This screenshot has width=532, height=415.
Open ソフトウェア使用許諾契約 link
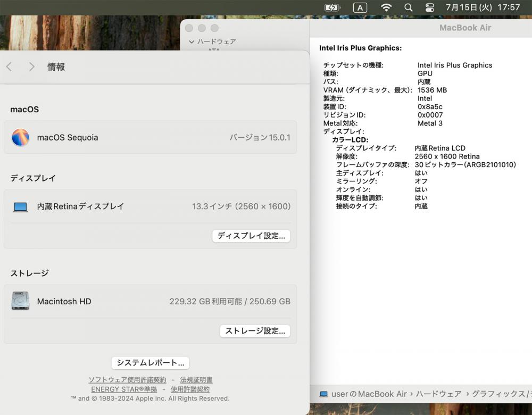pos(127,380)
